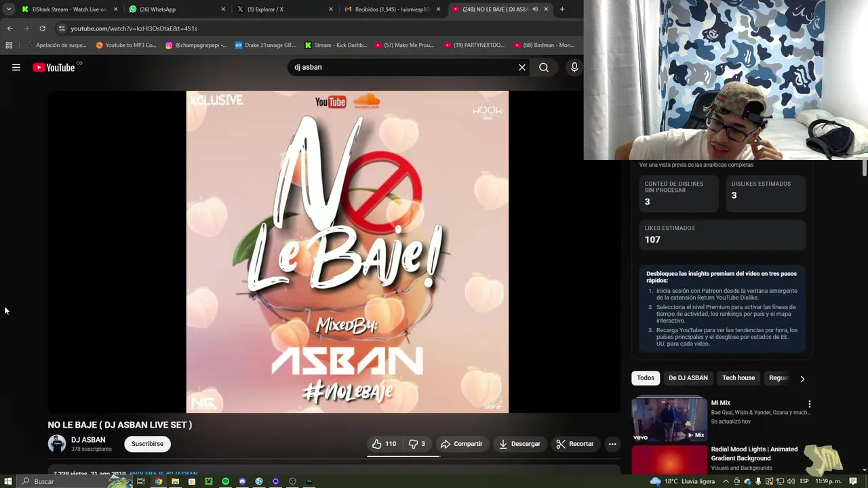
Task: Open 'Apelación de suspe...' bookmark
Action: pyautogui.click(x=57, y=45)
